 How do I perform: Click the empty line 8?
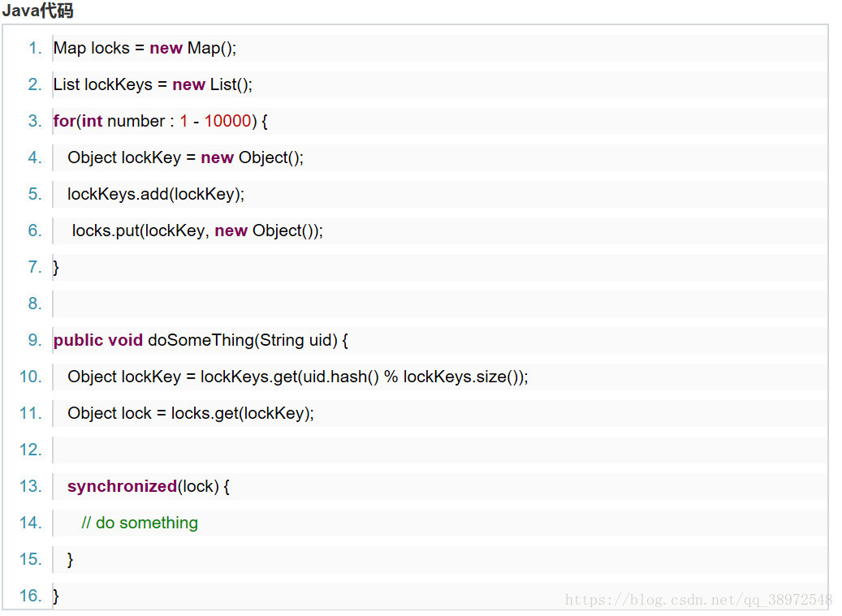pos(439,304)
